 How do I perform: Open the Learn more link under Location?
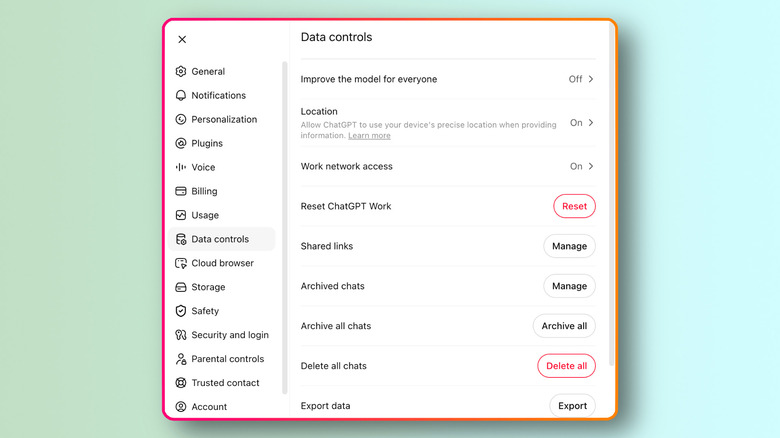(369, 135)
